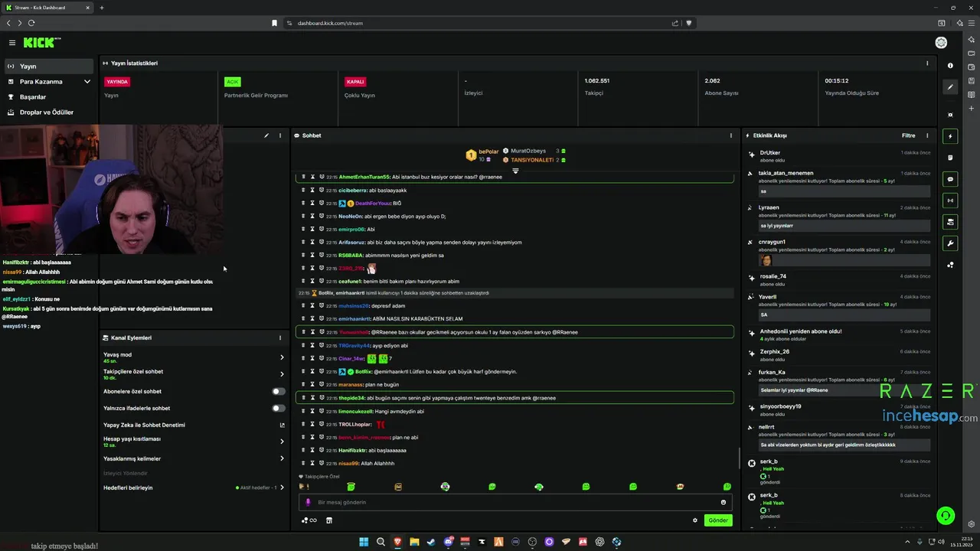The width and height of the screenshot is (980, 551).
Task: Open the Windows Start menu in the taskbar
Action: click(x=364, y=542)
